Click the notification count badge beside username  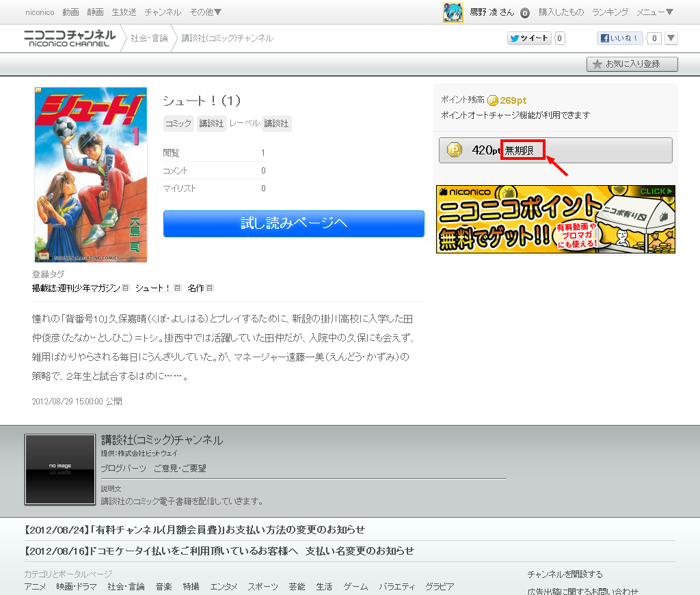click(x=524, y=13)
